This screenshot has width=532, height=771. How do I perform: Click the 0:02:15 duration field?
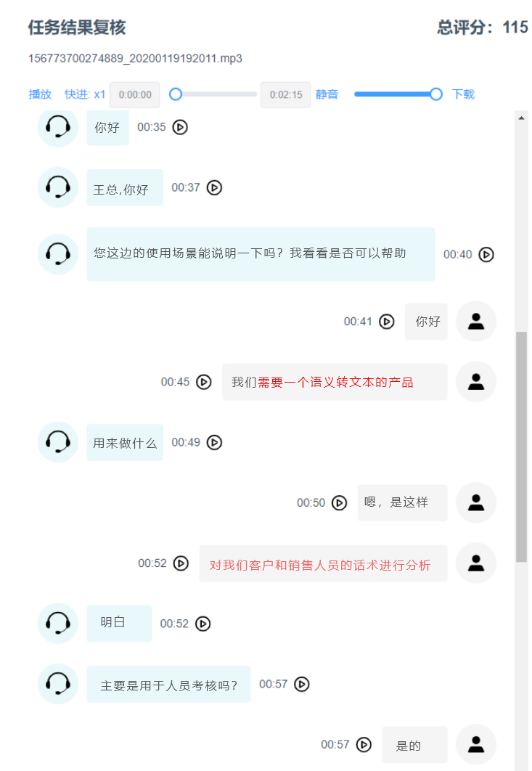pyautogui.click(x=286, y=95)
